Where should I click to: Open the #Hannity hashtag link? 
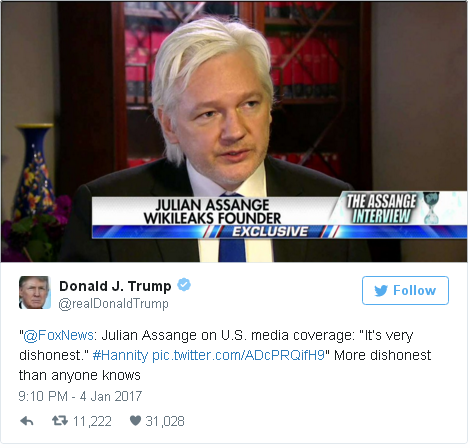point(120,355)
